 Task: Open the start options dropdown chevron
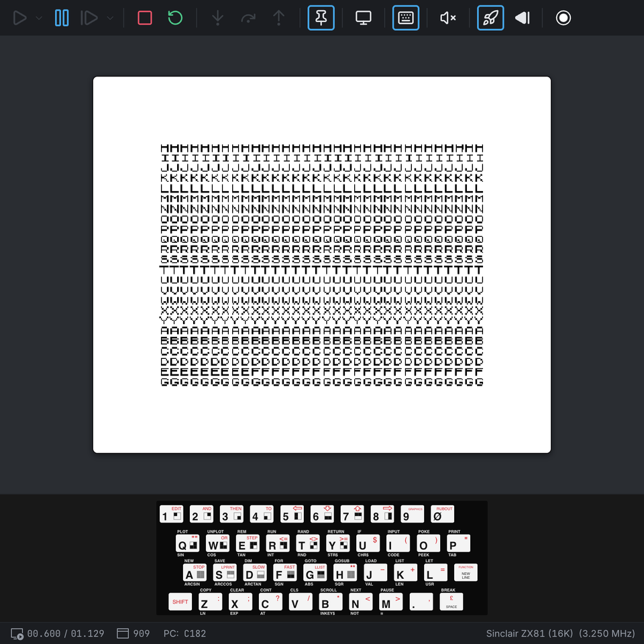point(39,18)
